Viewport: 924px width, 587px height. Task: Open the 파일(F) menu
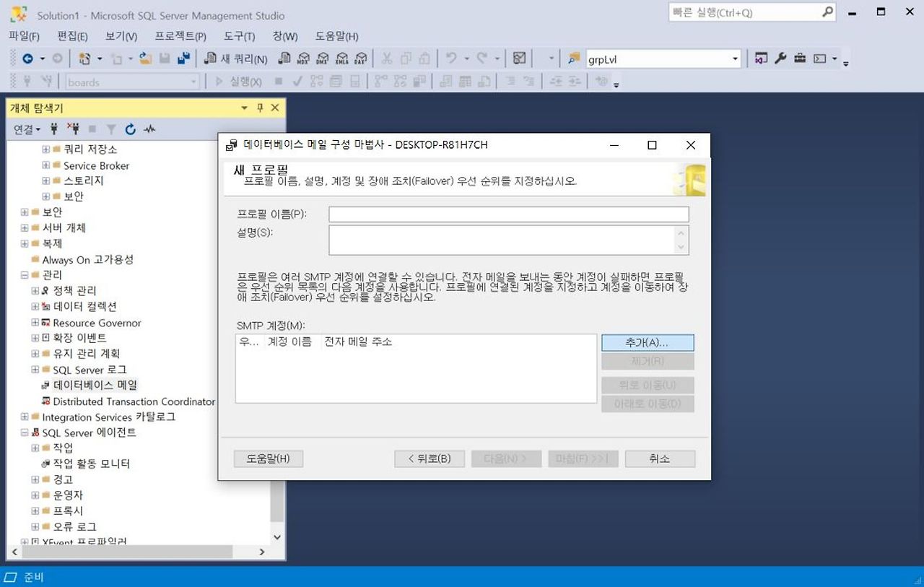pyautogui.click(x=24, y=36)
